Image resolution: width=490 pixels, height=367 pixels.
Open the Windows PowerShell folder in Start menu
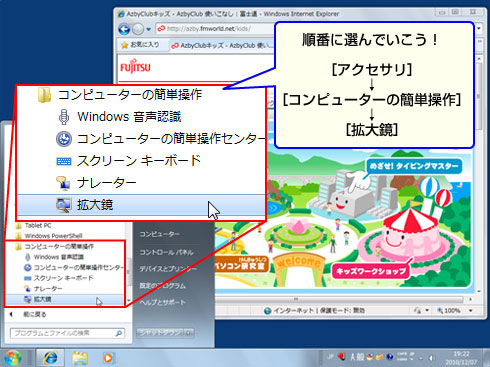[x=49, y=236]
